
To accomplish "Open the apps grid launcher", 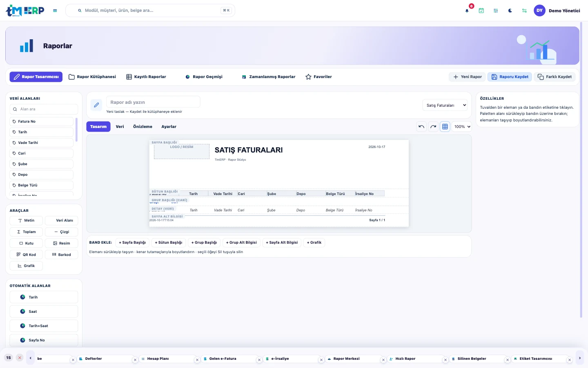I will coord(496,11).
